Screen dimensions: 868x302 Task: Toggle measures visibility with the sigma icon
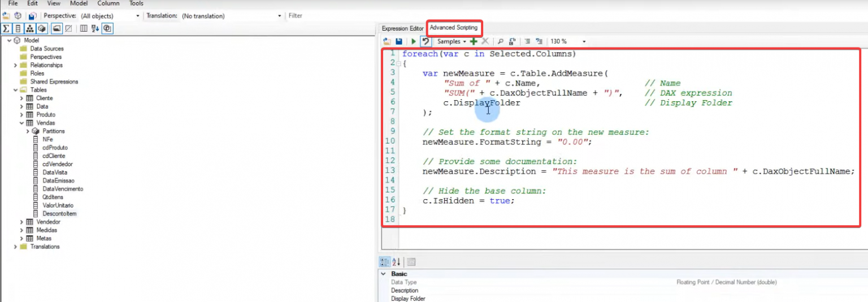6,28
